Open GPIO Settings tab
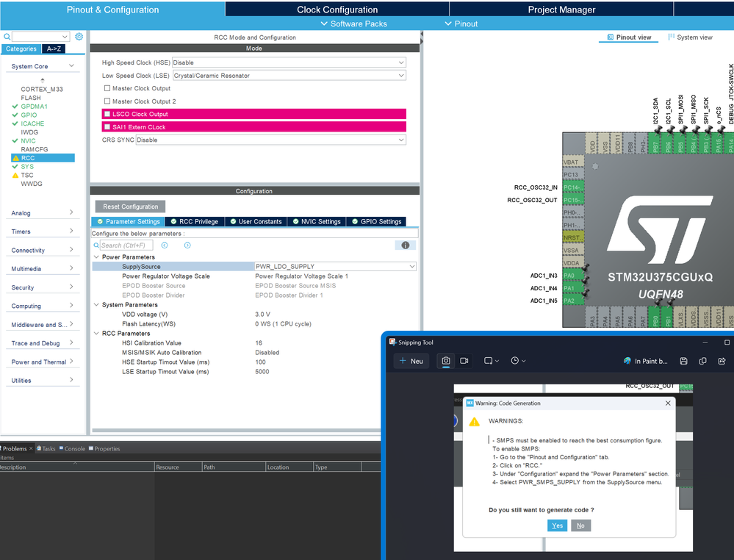734x560 pixels. tap(377, 221)
